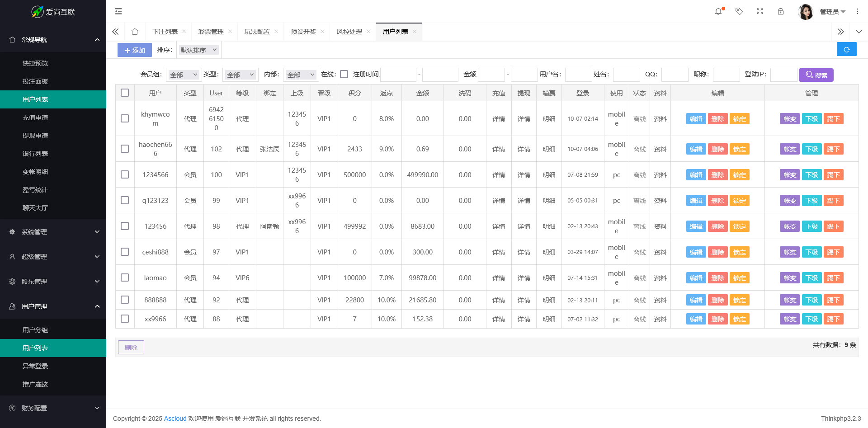Click the blue refresh icon button
Image resolution: width=868 pixels, height=428 pixels.
pos(846,50)
